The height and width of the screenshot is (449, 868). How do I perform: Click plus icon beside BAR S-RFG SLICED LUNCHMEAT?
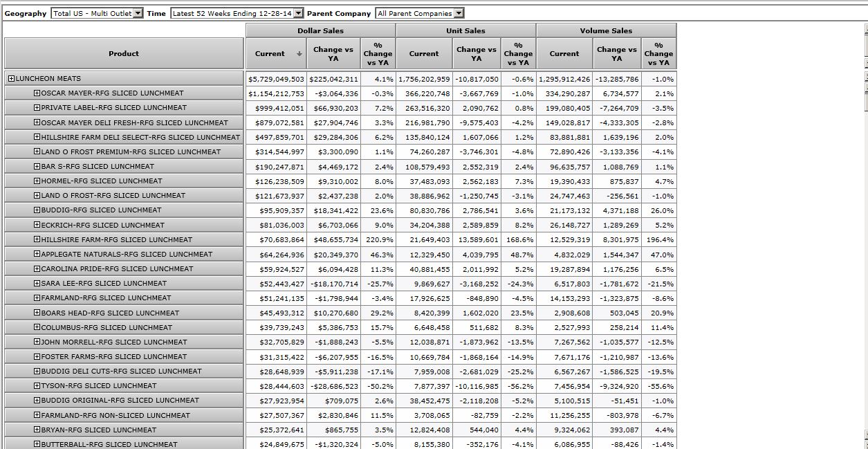click(x=37, y=167)
